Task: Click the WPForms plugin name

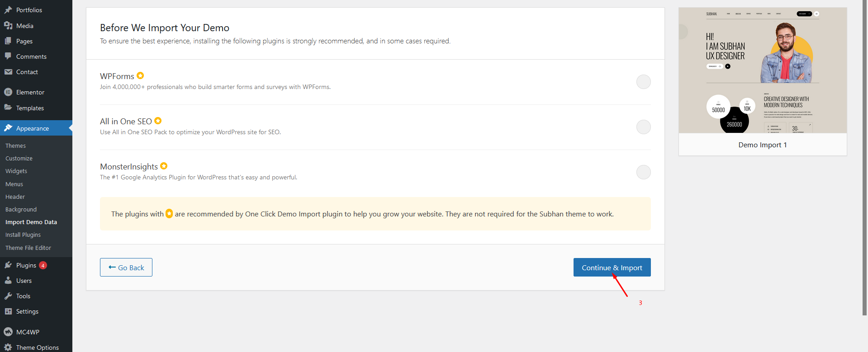Action: click(117, 76)
